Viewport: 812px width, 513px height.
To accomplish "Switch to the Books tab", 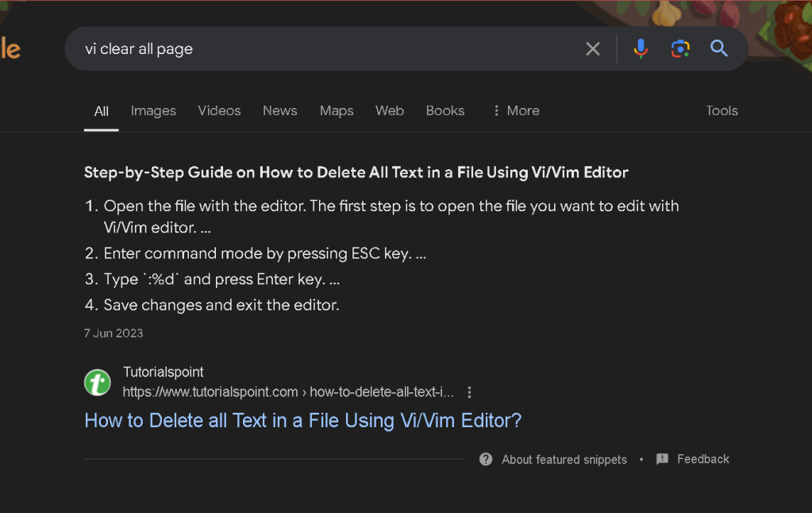I will pyautogui.click(x=444, y=110).
